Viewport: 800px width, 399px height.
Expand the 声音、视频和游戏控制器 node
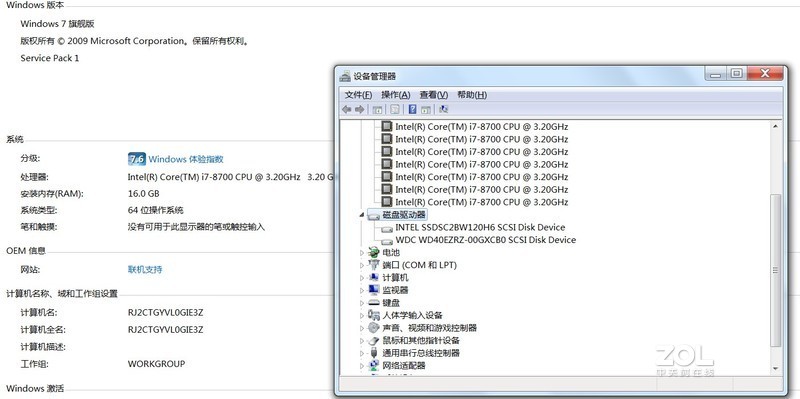click(362, 328)
